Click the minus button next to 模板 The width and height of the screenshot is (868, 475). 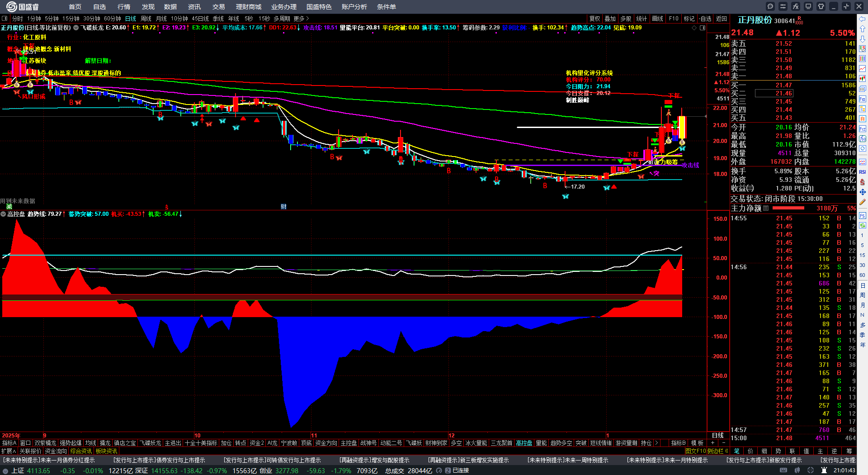pos(724,443)
